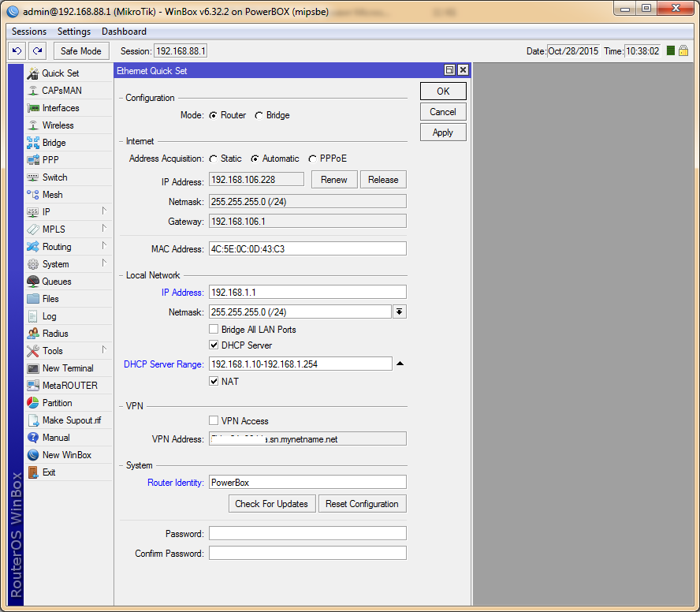Uncheck the NAT checkbox
Viewport: 700px width, 612px height.
pyautogui.click(x=214, y=382)
